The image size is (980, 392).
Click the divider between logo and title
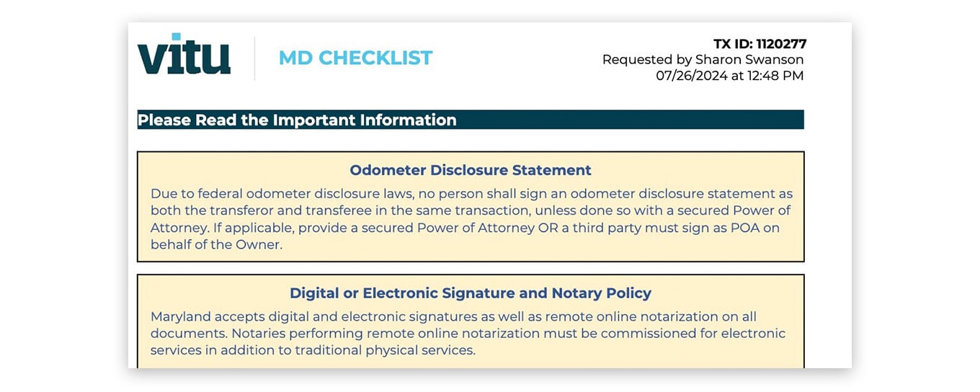(x=254, y=58)
